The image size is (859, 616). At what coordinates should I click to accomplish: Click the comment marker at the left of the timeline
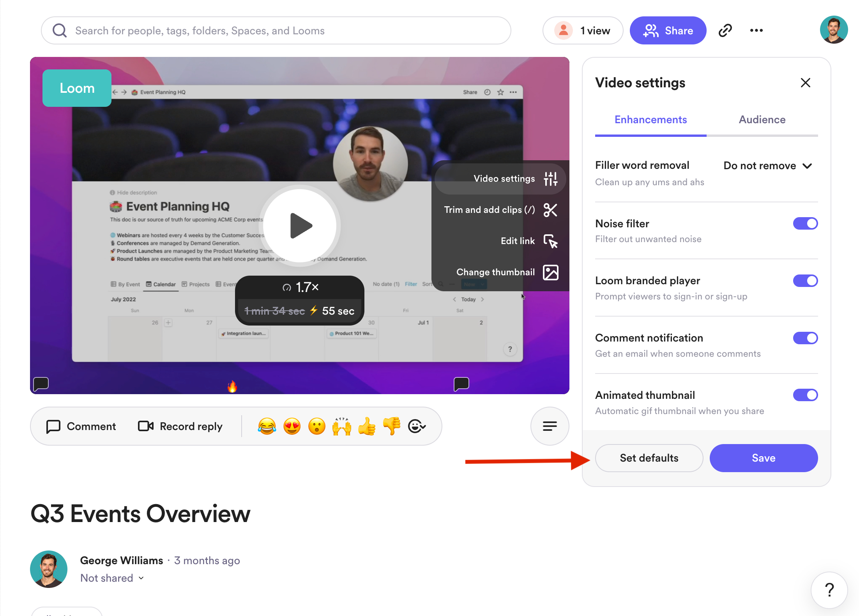coord(41,384)
